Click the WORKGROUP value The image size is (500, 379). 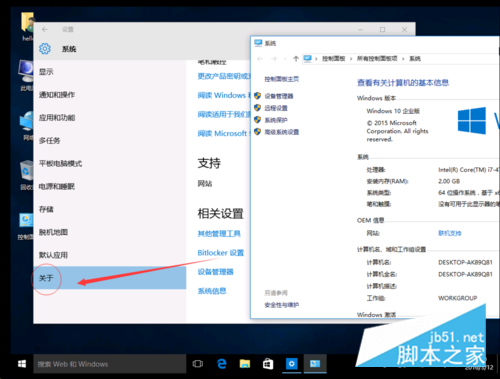[x=458, y=298]
